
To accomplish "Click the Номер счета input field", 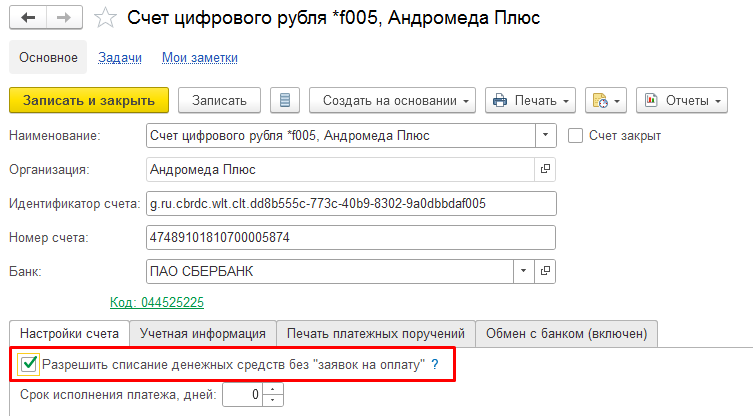I will pos(350,238).
